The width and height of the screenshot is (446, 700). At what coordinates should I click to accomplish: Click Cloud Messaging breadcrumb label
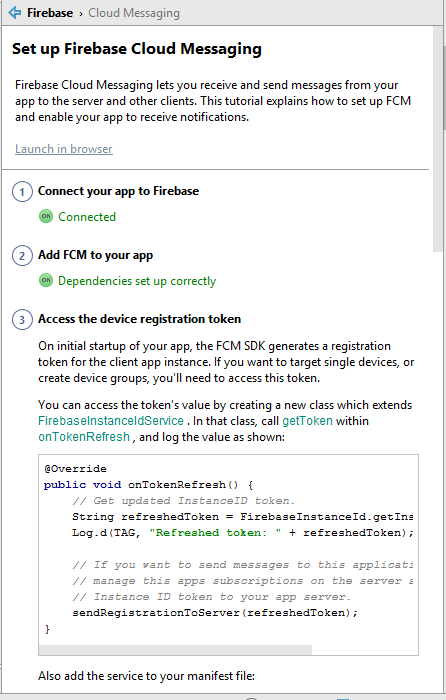pyautogui.click(x=134, y=13)
